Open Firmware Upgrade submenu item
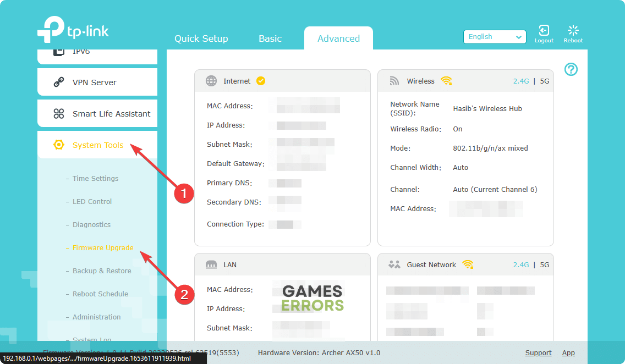625x364 pixels. coord(103,248)
